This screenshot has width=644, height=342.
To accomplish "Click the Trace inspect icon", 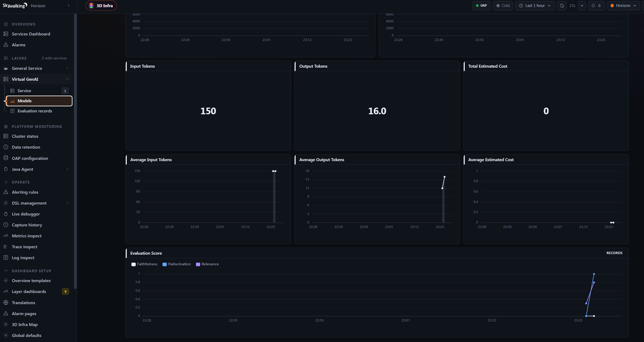I will [6, 247].
